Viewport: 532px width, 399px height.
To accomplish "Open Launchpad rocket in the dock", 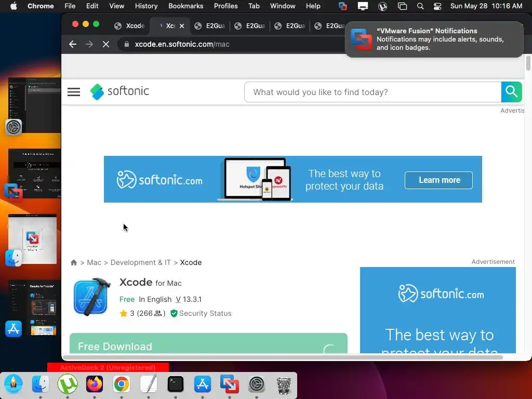I will (14, 384).
